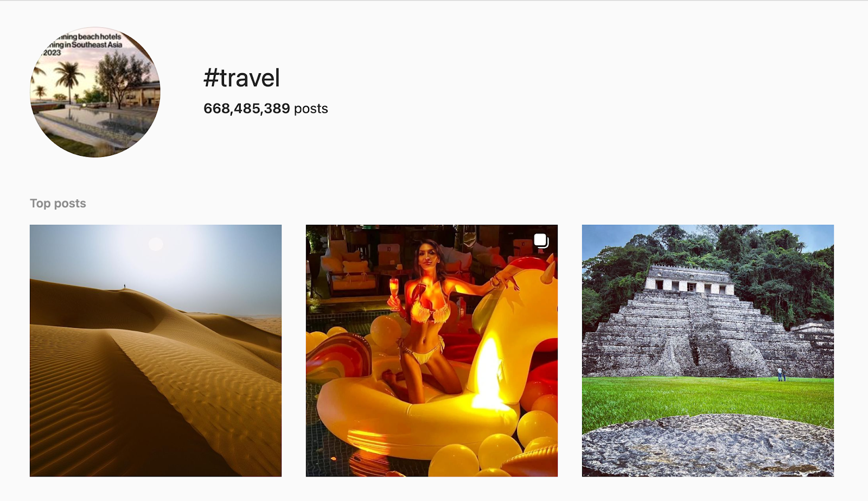This screenshot has height=501, width=868.
Task: Click the #travel hashtag profile picture
Action: pyautogui.click(x=95, y=92)
